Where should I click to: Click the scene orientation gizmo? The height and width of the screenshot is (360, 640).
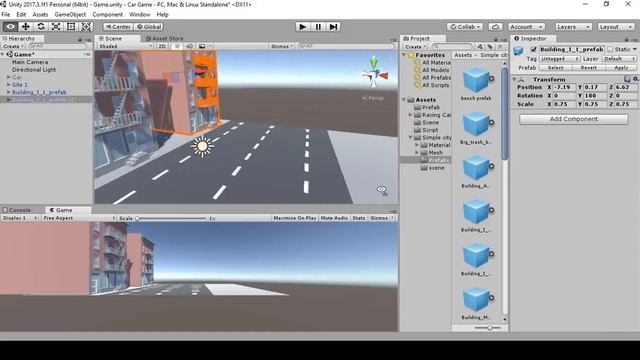click(374, 72)
